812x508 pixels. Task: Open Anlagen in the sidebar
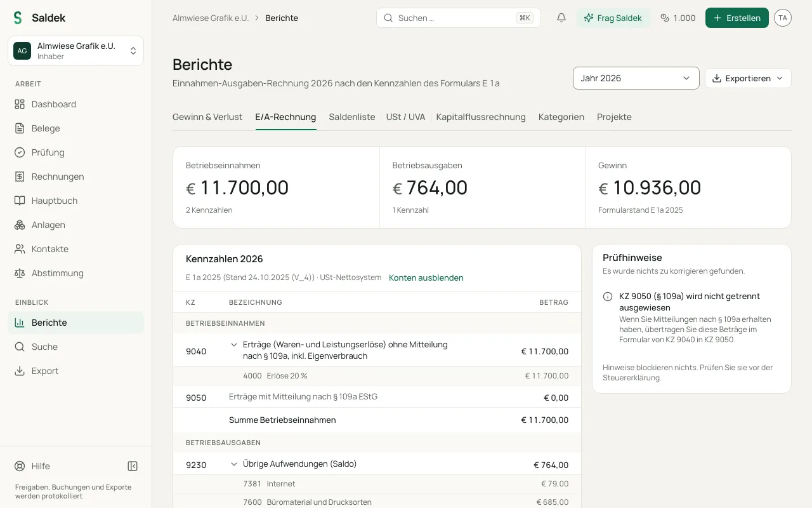[75, 225]
